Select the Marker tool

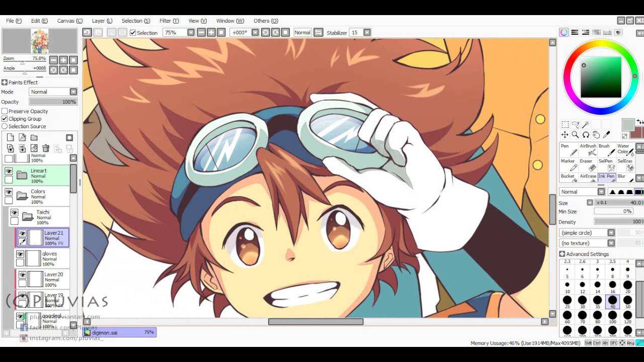(x=569, y=164)
